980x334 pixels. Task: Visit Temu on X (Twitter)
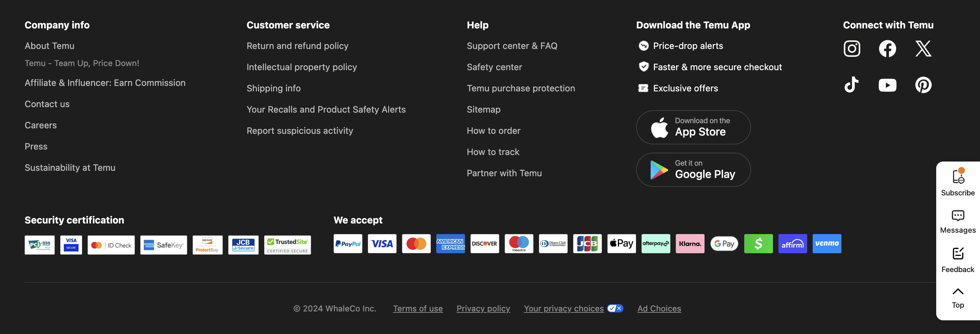[x=923, y=49]
